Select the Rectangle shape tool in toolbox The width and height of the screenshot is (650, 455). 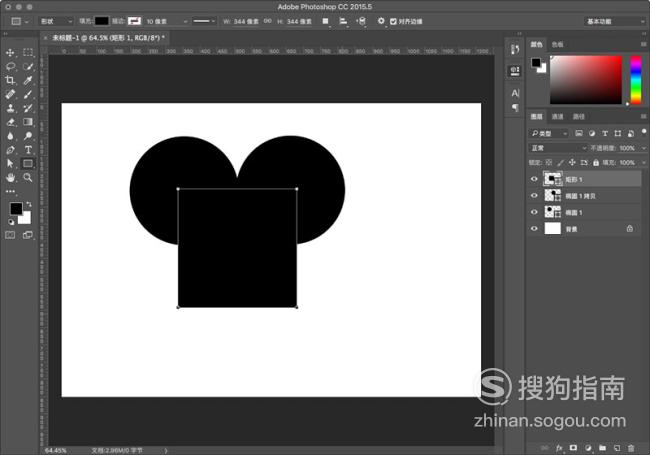click(x=28, y=163)
